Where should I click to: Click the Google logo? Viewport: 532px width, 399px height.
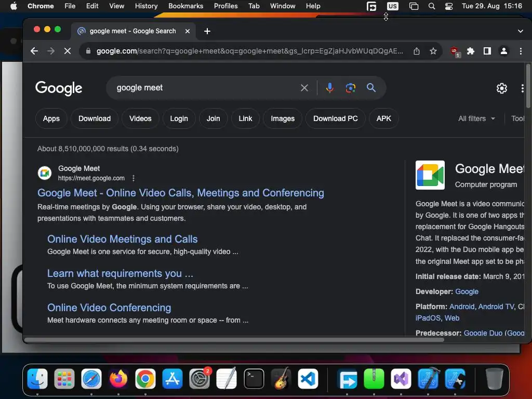pos(59,88)
